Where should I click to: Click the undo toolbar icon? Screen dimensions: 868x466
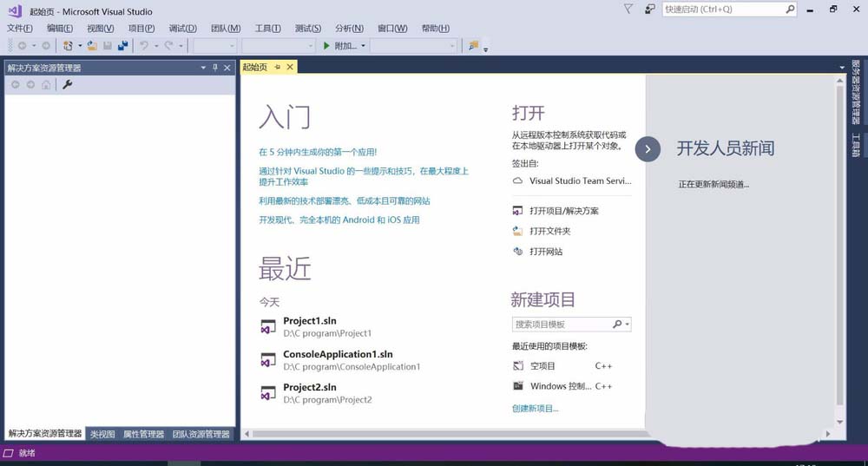pos(144,46)
